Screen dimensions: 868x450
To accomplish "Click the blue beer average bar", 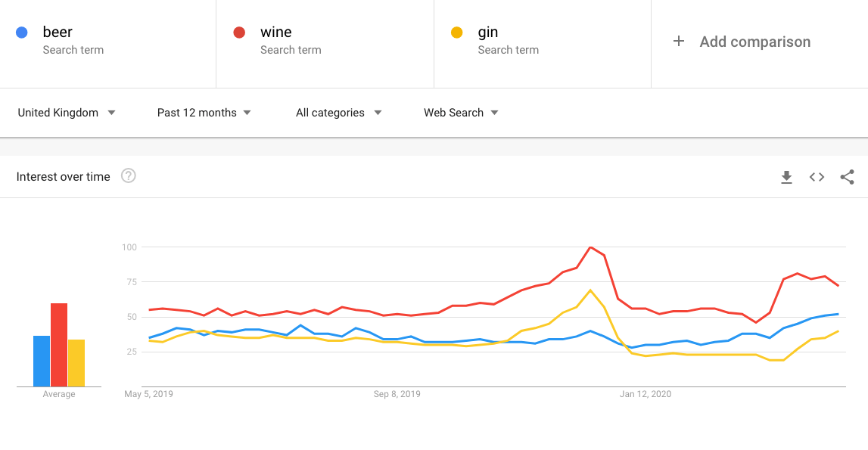I will [x=42, y=362].
